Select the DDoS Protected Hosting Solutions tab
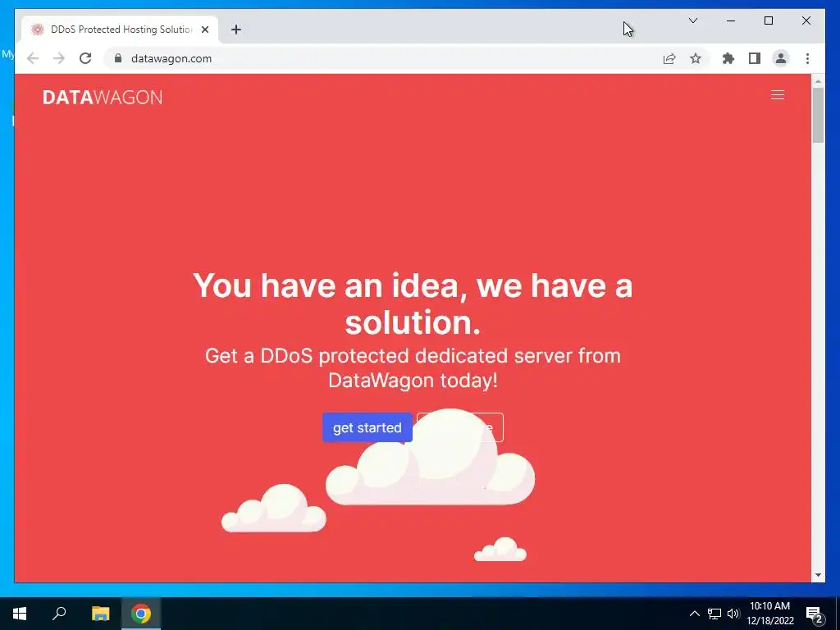This screenshot has width=840, height=630. (120, 30)
